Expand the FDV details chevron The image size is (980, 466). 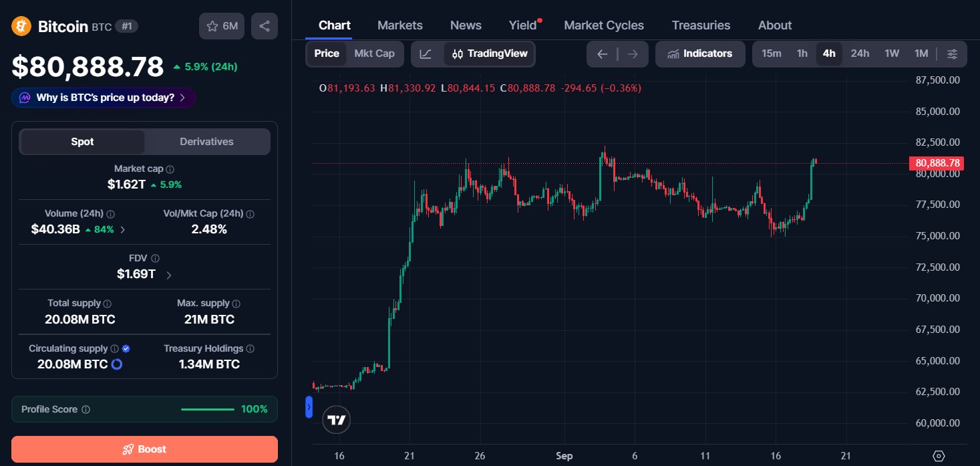click(x=168, y=275)
